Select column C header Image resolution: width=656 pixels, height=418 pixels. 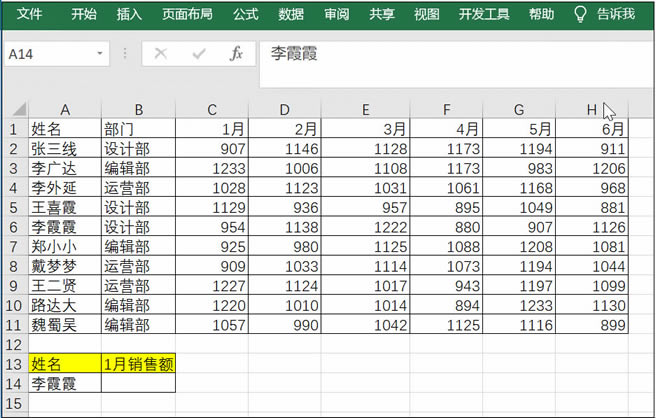tap(212, 109)
